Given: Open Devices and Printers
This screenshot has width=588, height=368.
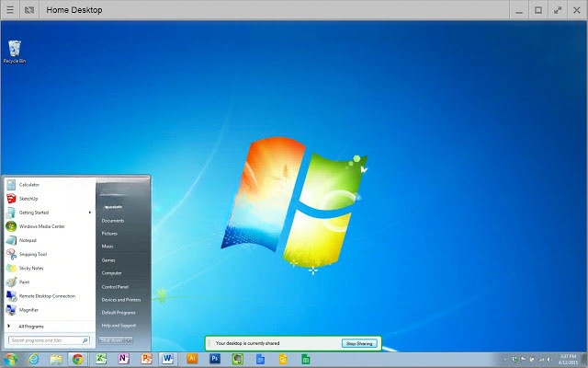Looking at the screenshot, I should tap(121, 300).
